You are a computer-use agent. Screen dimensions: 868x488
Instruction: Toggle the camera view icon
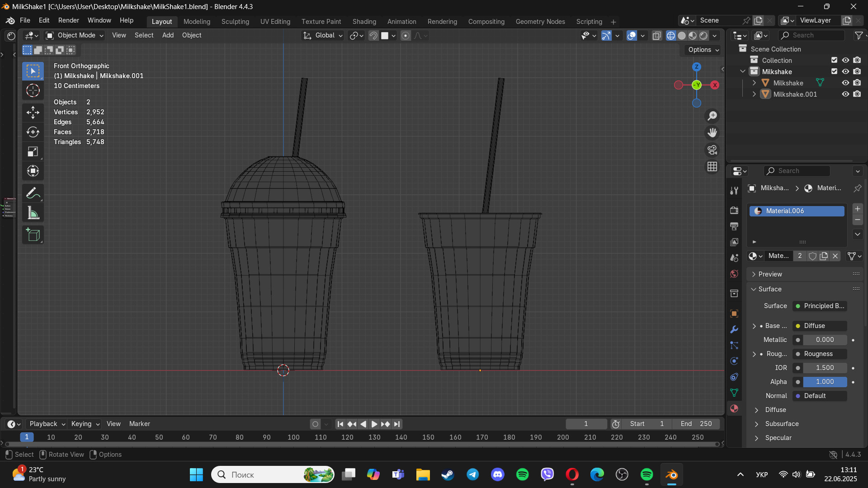(x=712, y=150)
